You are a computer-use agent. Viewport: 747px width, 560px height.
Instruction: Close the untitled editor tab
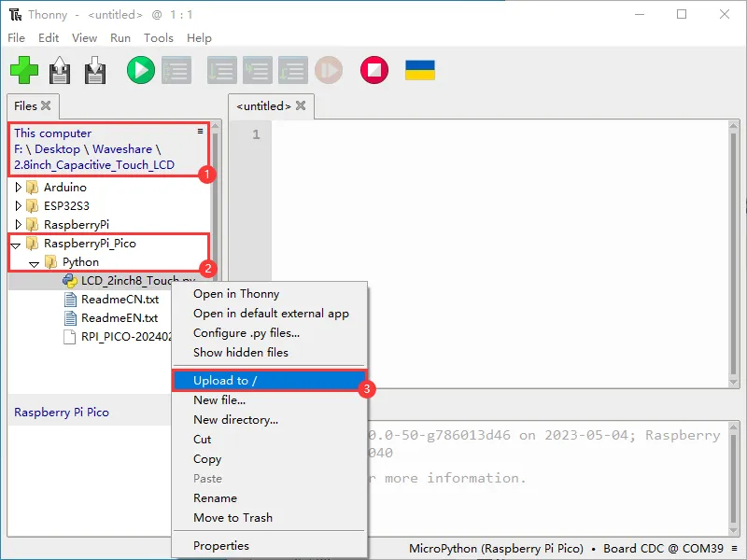tap(301, 105)
